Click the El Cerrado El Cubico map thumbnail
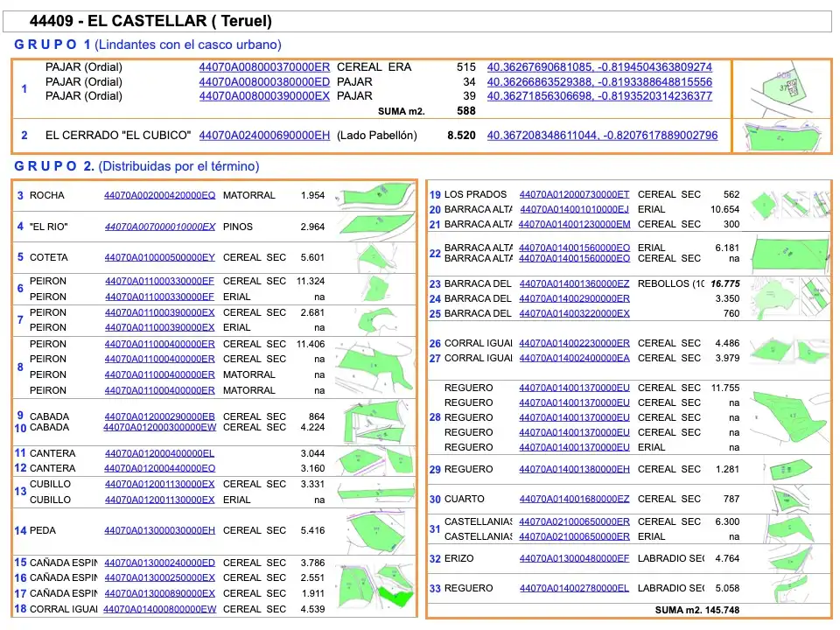The width and height of the screenshot is (840, 630). pyautogui.click(x=781, y=136)
